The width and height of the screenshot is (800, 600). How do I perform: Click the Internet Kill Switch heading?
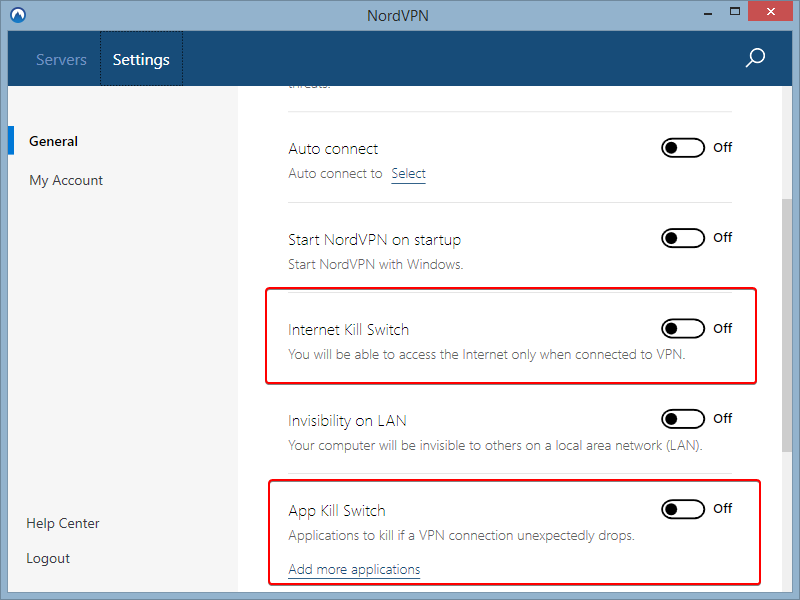348,330
